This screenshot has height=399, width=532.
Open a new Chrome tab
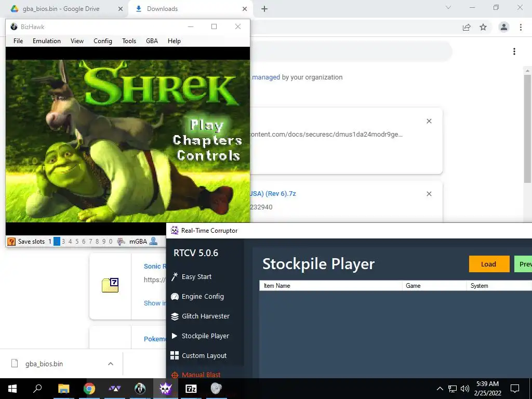264,9
